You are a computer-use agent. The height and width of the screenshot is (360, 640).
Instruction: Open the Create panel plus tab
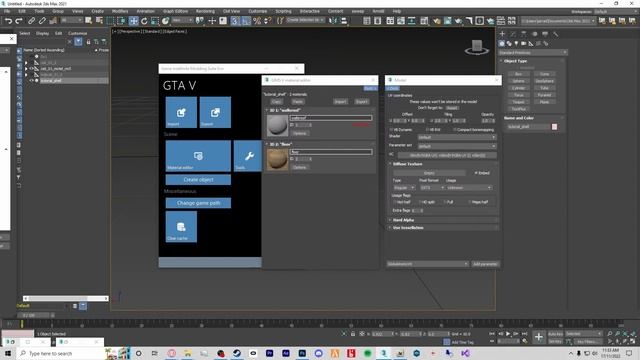[502, 34]
